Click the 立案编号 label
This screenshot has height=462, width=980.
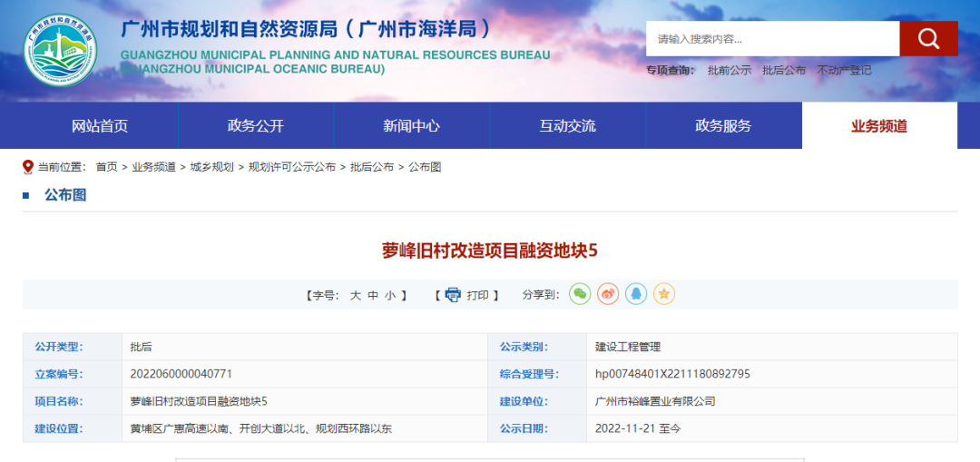59,374
